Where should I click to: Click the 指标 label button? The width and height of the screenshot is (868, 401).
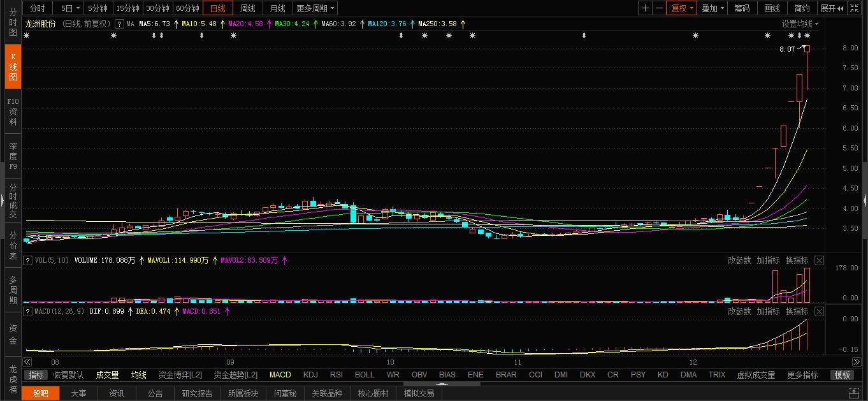coord(36,375)
